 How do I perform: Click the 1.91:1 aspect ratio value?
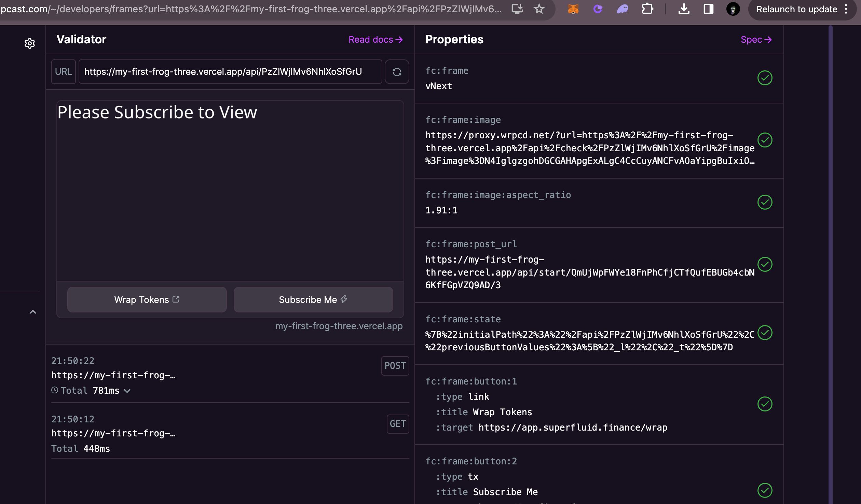pyautogui.click(x=441, y=210)
